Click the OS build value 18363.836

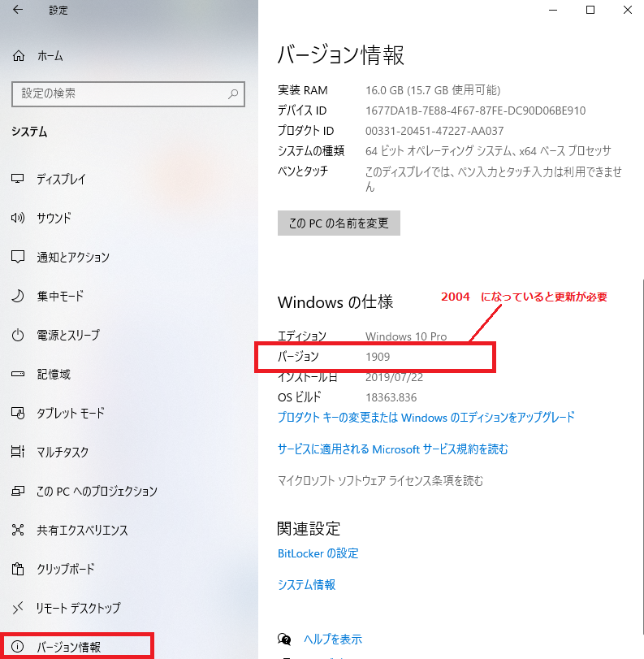click(x=391, y=397)
